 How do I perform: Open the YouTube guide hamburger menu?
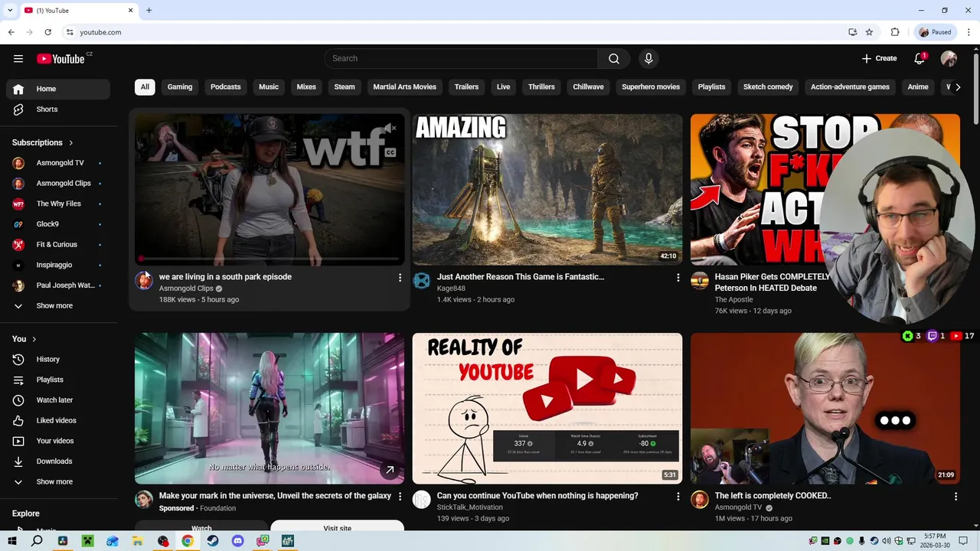(x=18, y=59)
